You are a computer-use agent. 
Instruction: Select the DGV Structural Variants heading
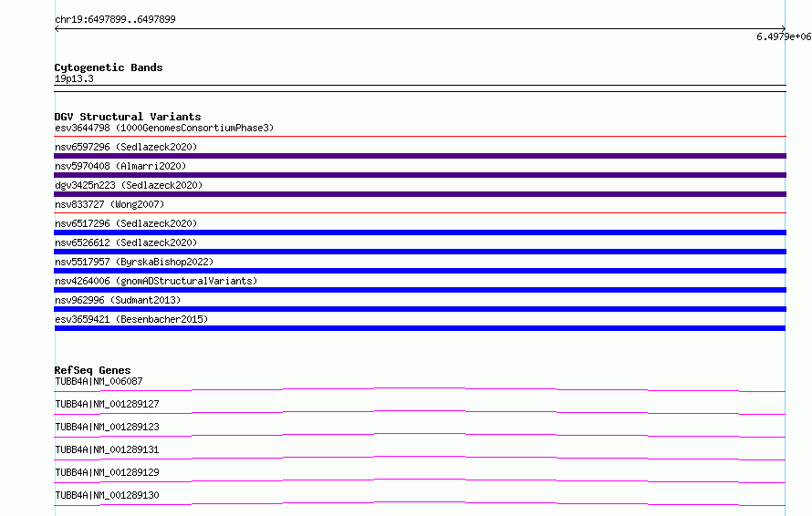tap(128, 117)
